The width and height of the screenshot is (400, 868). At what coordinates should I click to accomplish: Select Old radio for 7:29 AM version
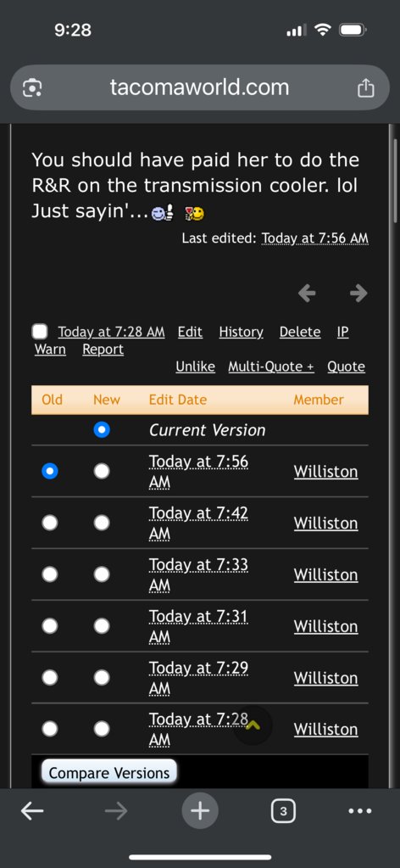point(50,677)
